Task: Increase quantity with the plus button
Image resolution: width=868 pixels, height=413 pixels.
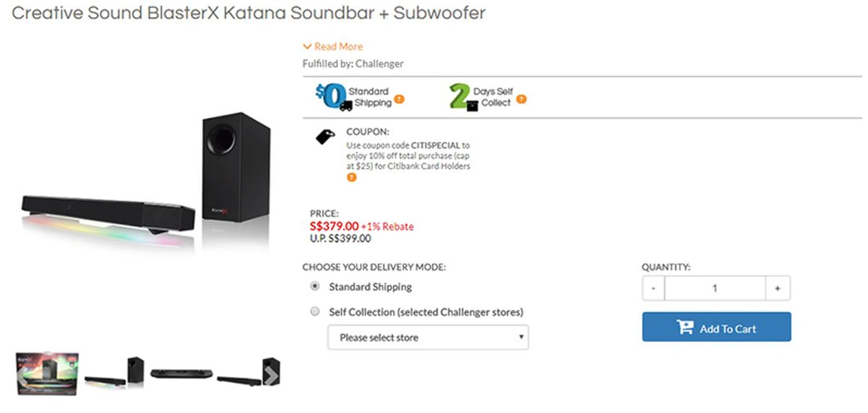Action: tap(778, 288)
